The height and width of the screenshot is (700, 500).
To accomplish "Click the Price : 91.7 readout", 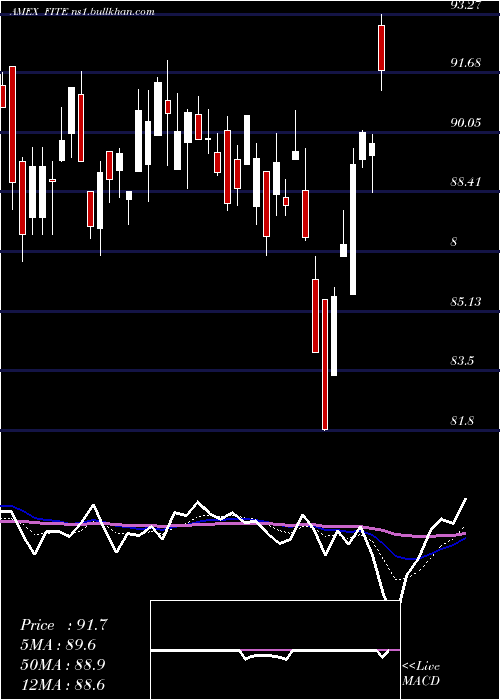I will pyautogui.click(x=63, y=625).
